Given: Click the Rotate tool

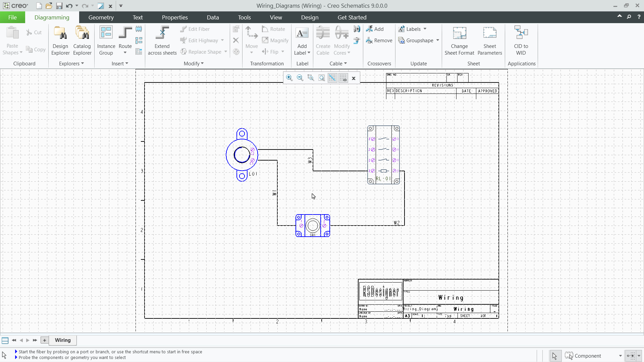Looking at the screenshot, I should click(273, 29).
